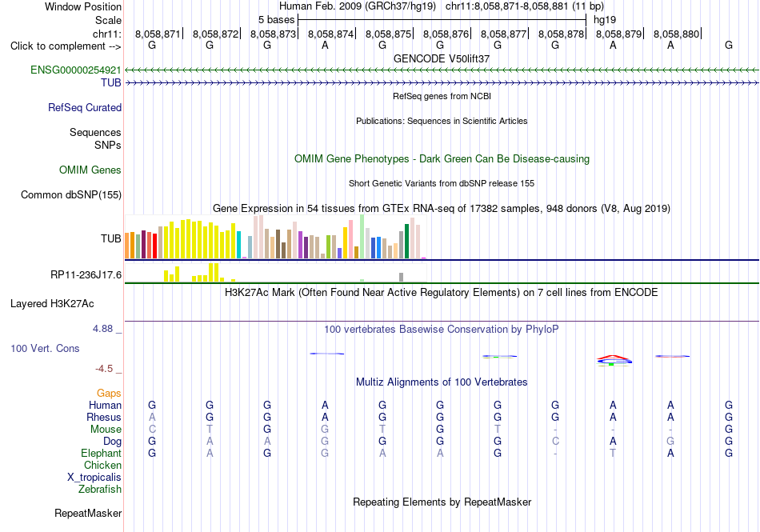Screen dimensions: 760x532
Task: Click the gray bar in RP11-236J17.6 expression chart
Action: pyautogui.click(x=402, y=277)
